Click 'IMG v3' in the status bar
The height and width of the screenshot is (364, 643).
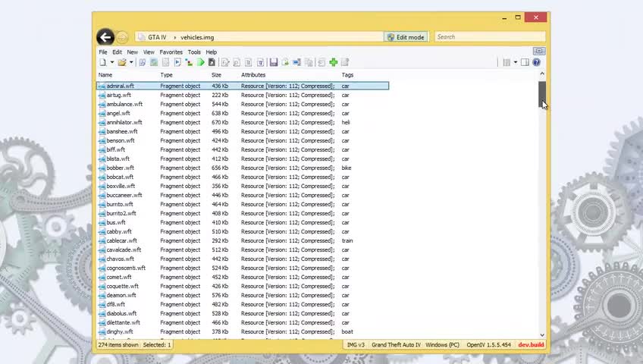coord(356,345)
